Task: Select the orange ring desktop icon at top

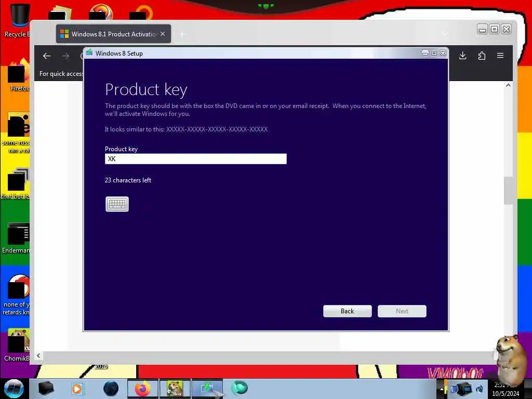Action: 142,12
